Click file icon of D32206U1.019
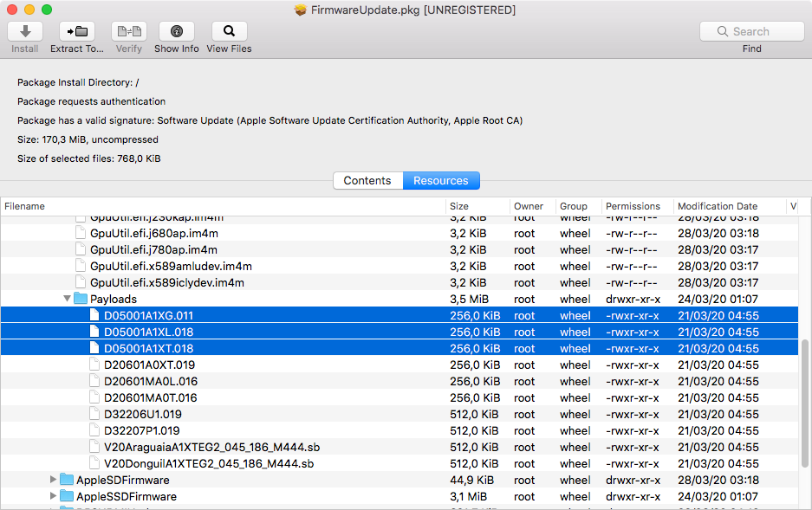The image size is (812, 510). (x=94, y=414)
